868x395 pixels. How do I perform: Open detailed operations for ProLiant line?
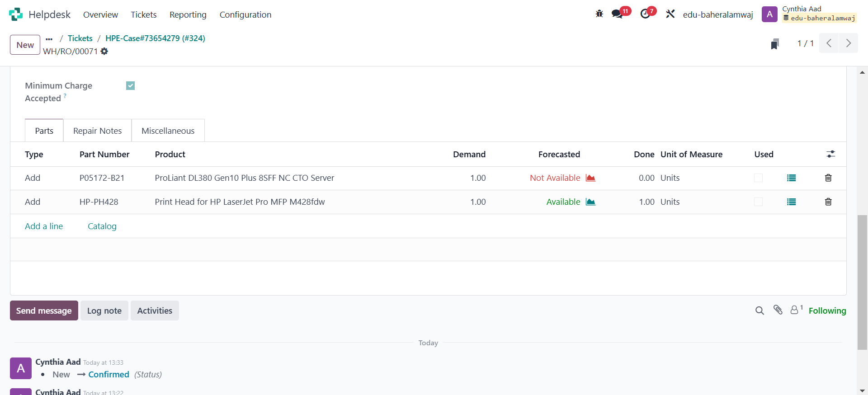[x=791, y=178]
